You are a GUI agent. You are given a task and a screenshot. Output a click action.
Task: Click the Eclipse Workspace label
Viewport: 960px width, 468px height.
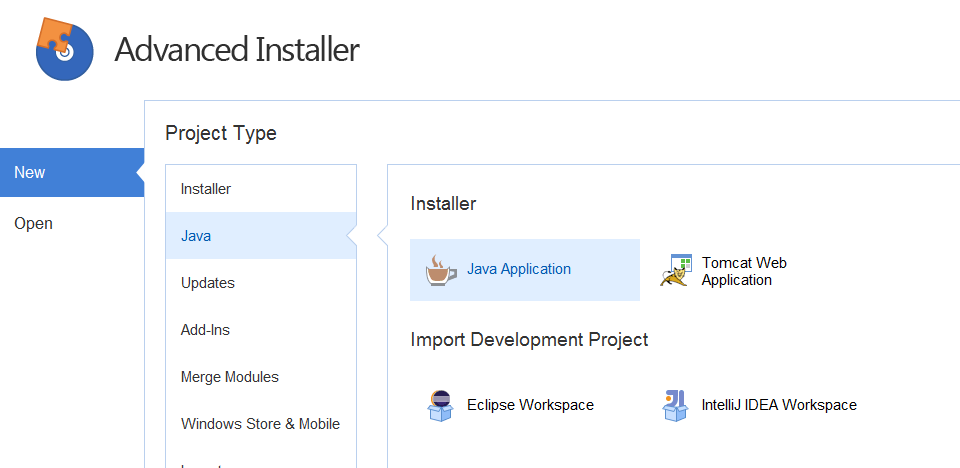tap(530, 405)
